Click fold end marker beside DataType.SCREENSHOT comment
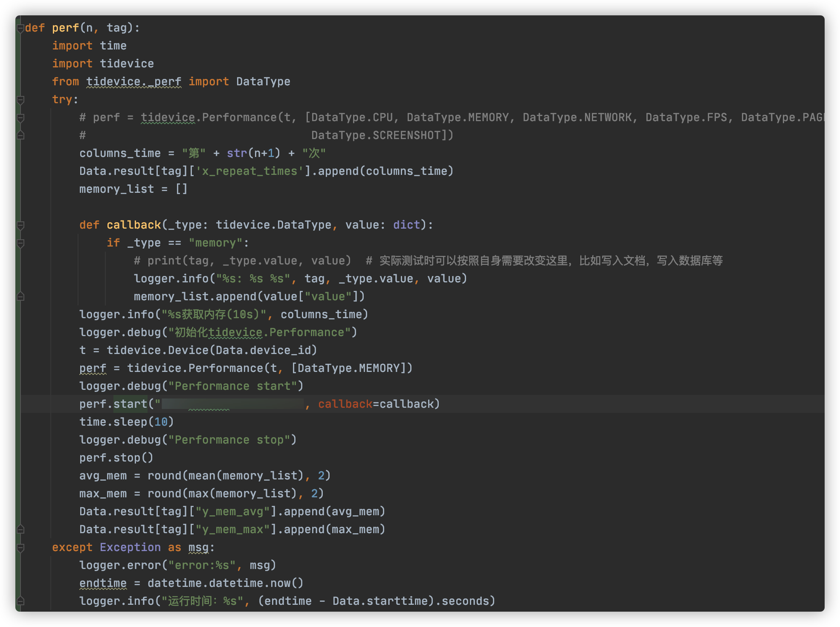 [20, 136]
